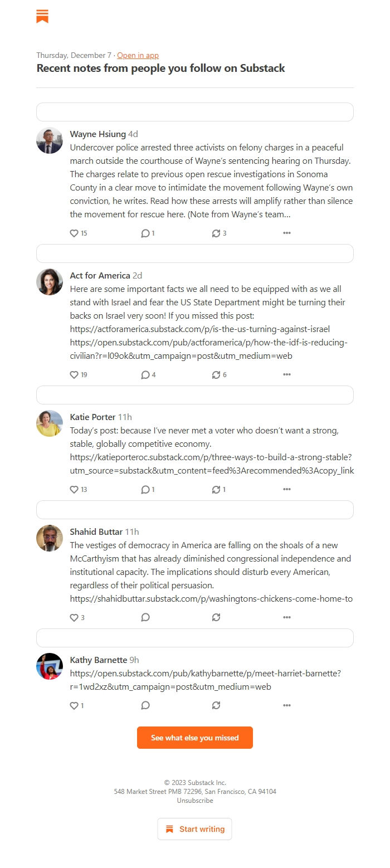390x868 pixels.
Task: Open more options for Wayne Hsiung's note
Action: point(287,233)
